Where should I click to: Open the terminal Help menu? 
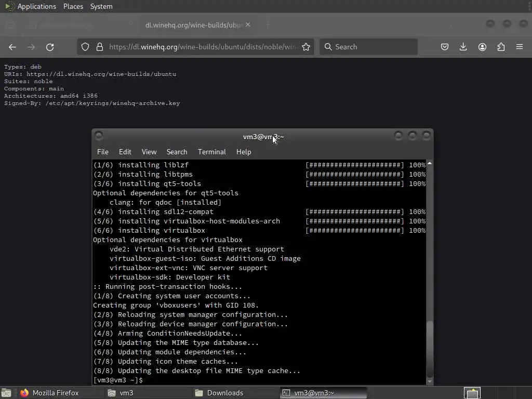click(x=244, y=152)
